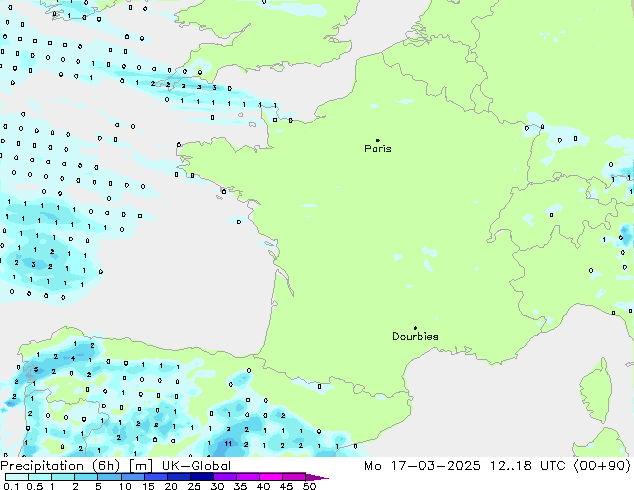The width and height of the screenshot is (634, 490).
Task: Click the '35' legend scale label
Action: [x=240, y=486]
